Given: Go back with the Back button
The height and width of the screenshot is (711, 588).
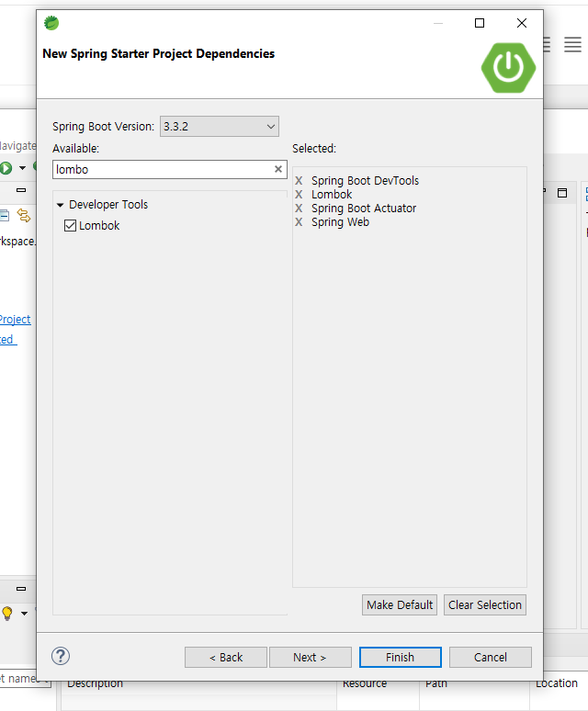Looking at the screenshot, I should [x=226, y=657].
